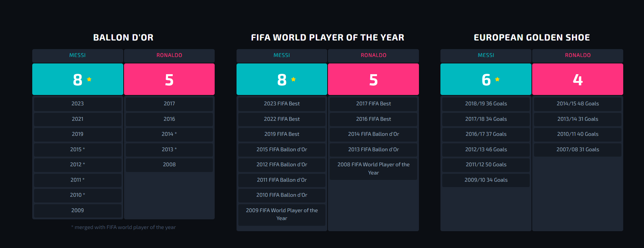Viewport: 644px width, 248px height.
Task: Click the RONALDO header under European Golden Shoe
Action: click(x=578, y=56)
